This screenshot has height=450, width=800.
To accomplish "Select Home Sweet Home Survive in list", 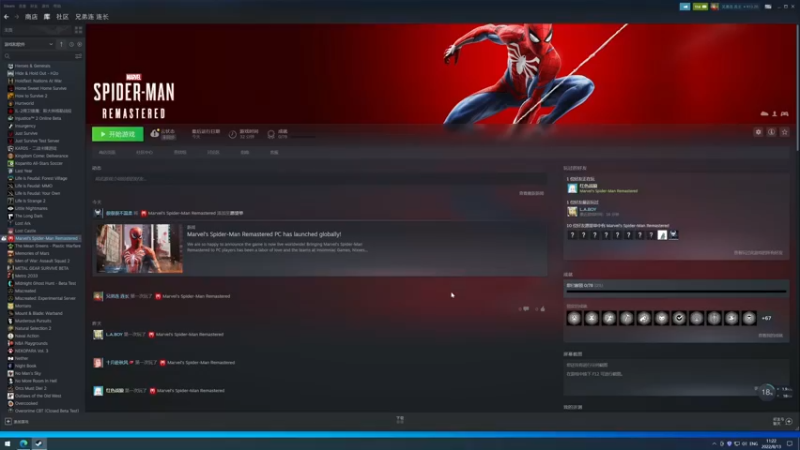I will 40,88.
